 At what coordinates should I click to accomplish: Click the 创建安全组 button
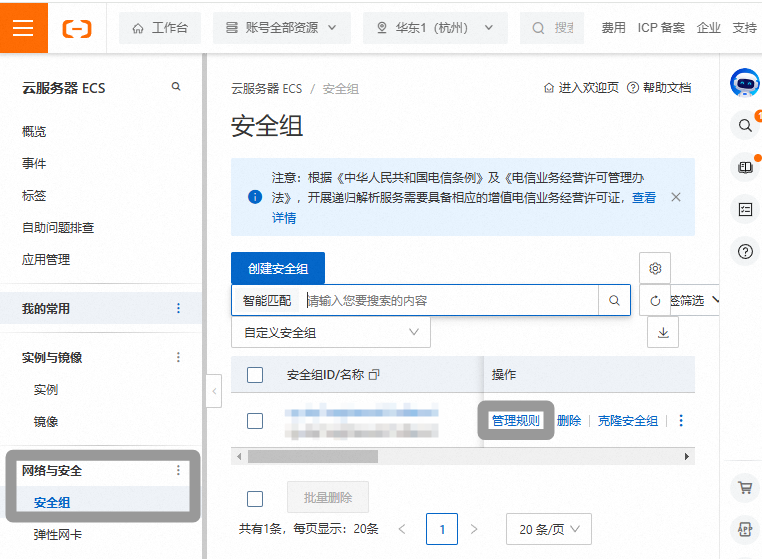click(x=278, y=268)
